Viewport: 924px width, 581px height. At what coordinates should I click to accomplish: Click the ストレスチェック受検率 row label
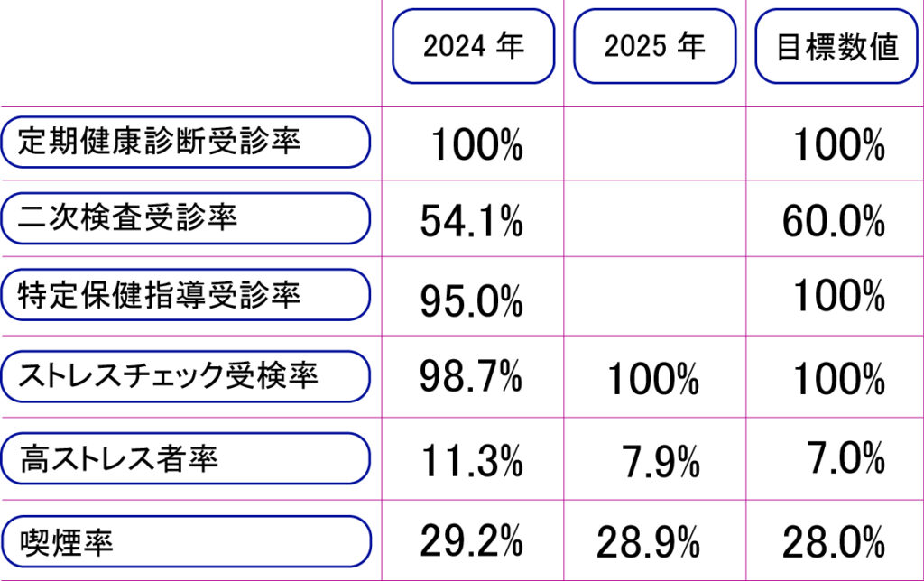coord(185,374)
